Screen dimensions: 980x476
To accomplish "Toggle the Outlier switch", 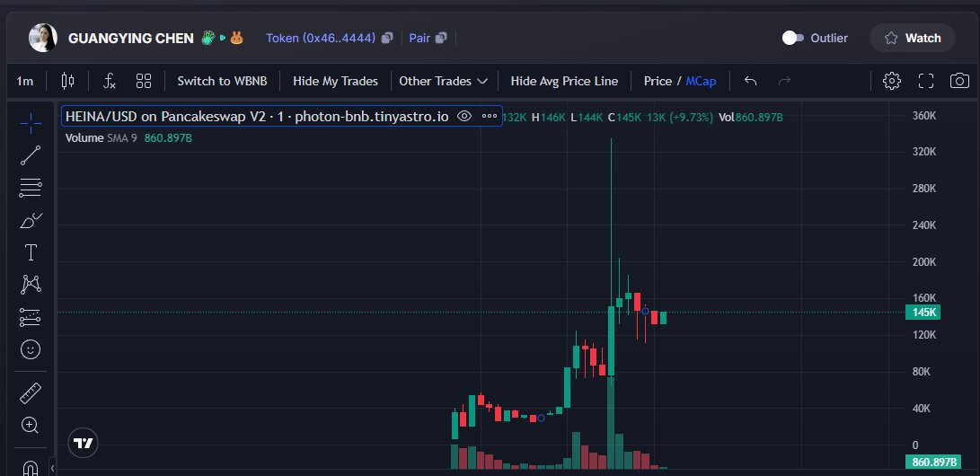I will (x=792, y=38).
